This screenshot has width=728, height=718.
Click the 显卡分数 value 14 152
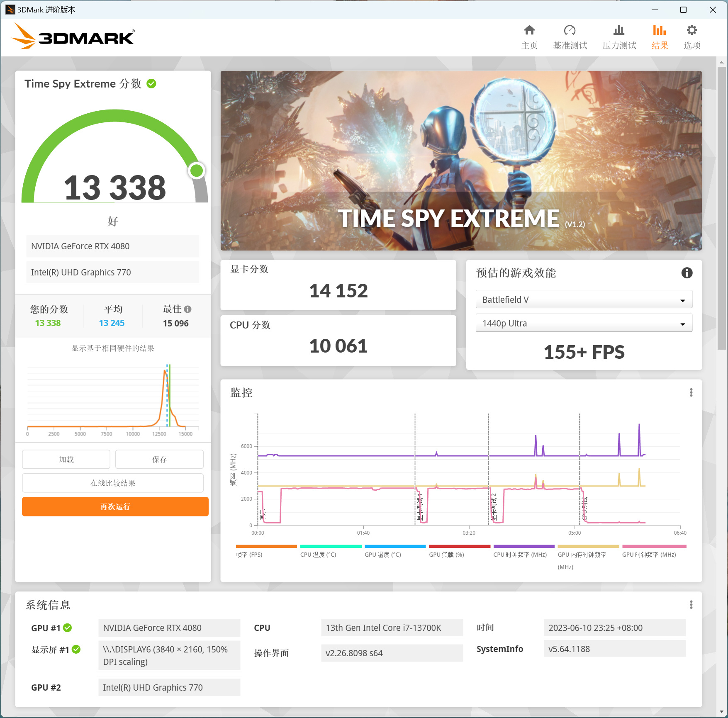point(338,291)
